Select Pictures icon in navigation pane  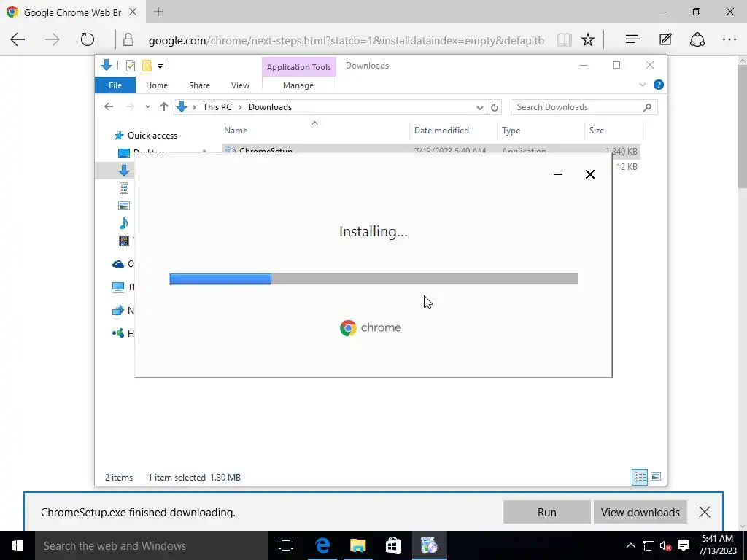[x=124, y=206]
